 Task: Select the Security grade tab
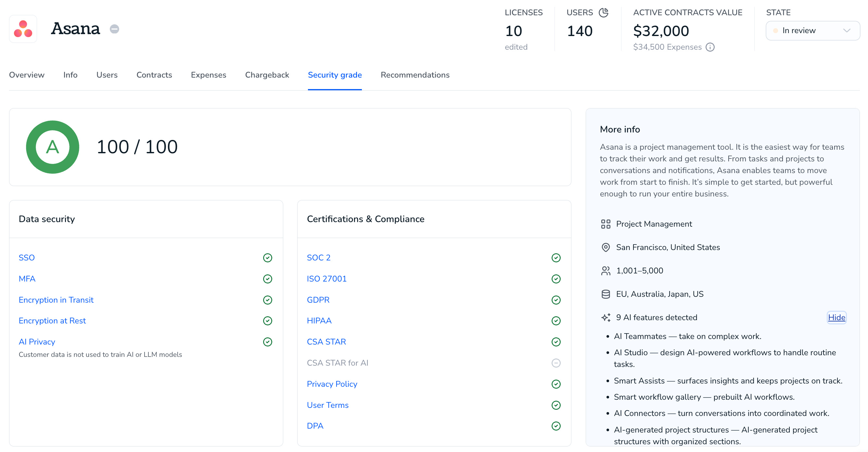pos(335,75)
